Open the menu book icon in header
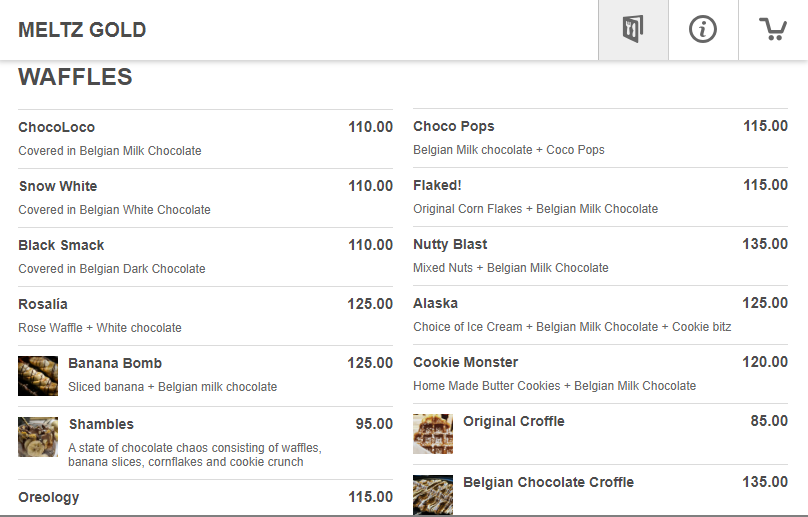Screen dimensions: 808x517 [633, 30]
